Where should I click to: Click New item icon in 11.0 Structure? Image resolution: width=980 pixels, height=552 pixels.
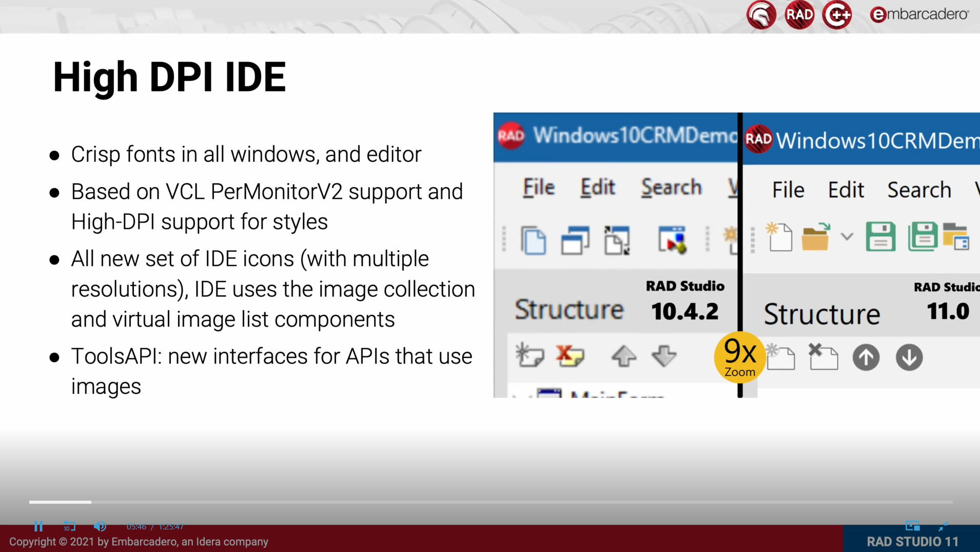tap(780, 357)
